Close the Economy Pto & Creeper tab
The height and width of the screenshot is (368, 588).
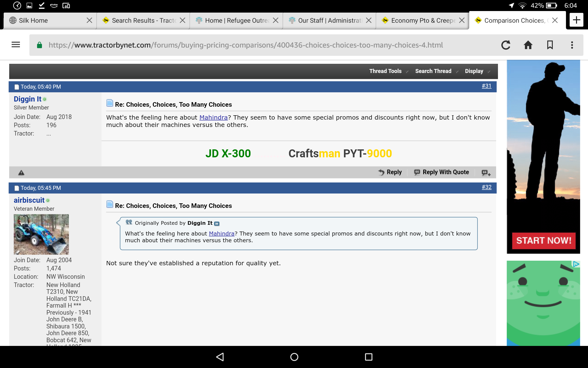[462, 20]
